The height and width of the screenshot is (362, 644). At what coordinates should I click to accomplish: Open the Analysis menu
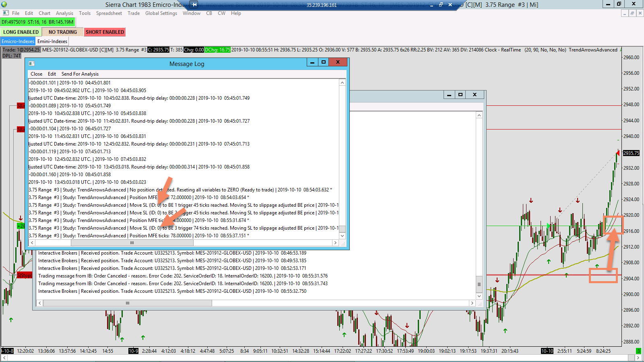64,13
